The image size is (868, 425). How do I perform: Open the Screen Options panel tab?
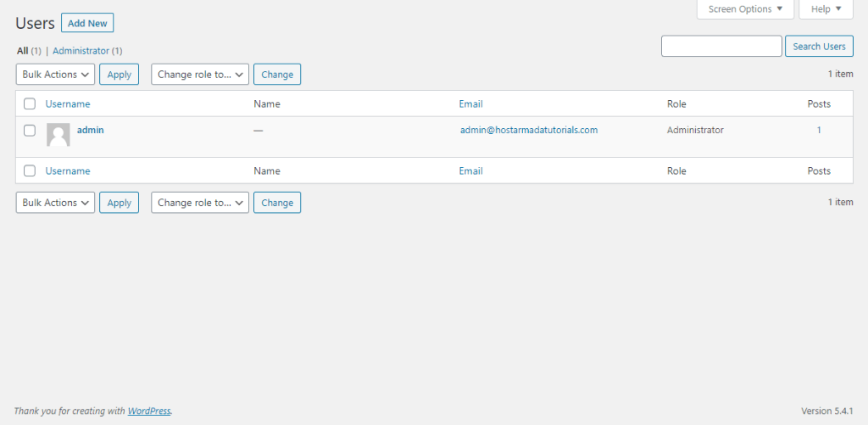click(x=745, y=9)
